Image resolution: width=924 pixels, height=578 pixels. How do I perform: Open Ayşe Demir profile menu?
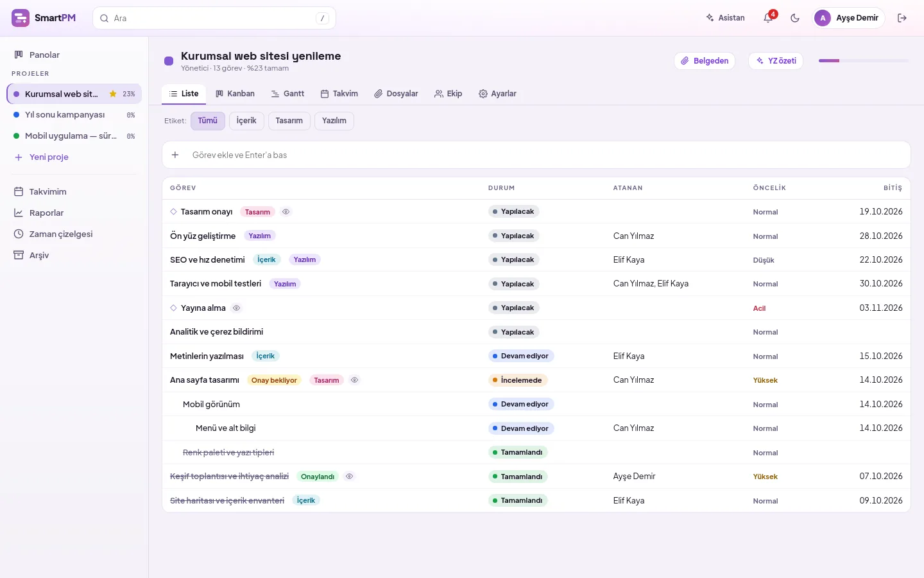pyautogui.click(x=849, y=18)
